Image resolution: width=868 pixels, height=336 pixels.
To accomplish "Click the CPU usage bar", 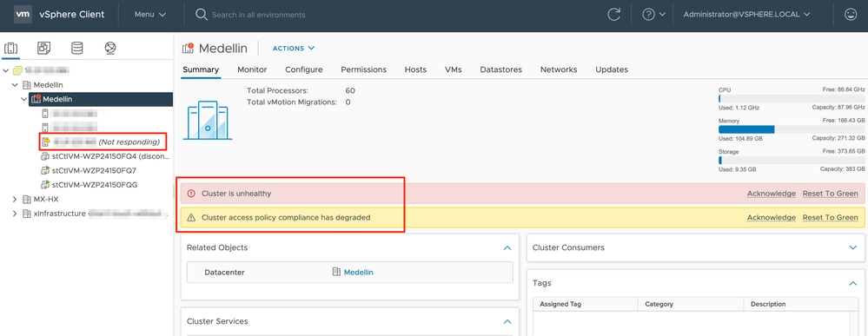I will tap(792, 98).
